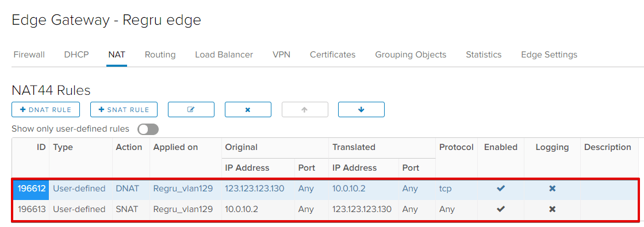Click the move rule up arrow button
This screenshot has height=227, width=644.
point(304,110)
